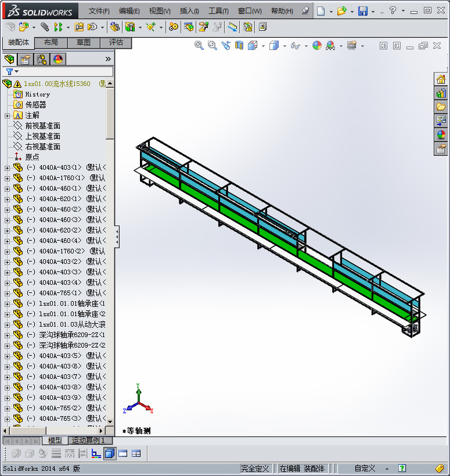Click the 自定义 units status button
Image resolution: width=450 pixels, height=476 pixels.
tap(365, 468)
